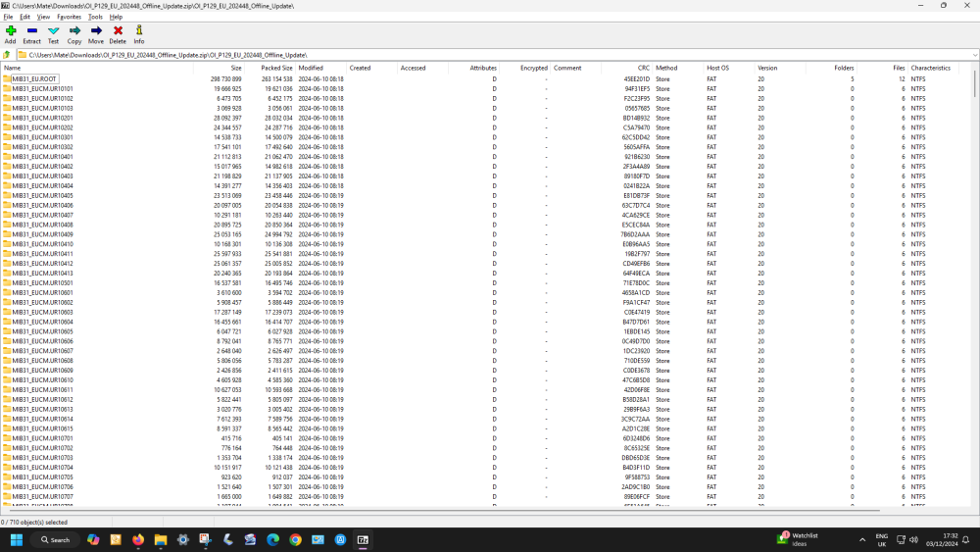Open the File menu
The height and width of the screenshot is (552, 980).
click(x=8, y=17)
